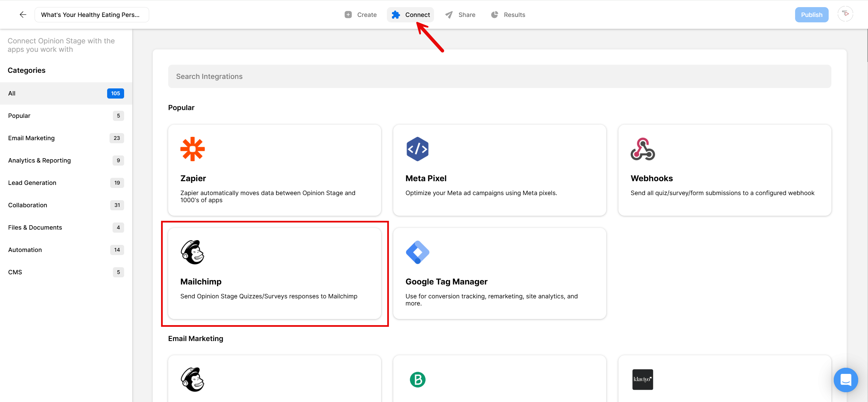Click the Klaviyo integration icon

(643, 379)
